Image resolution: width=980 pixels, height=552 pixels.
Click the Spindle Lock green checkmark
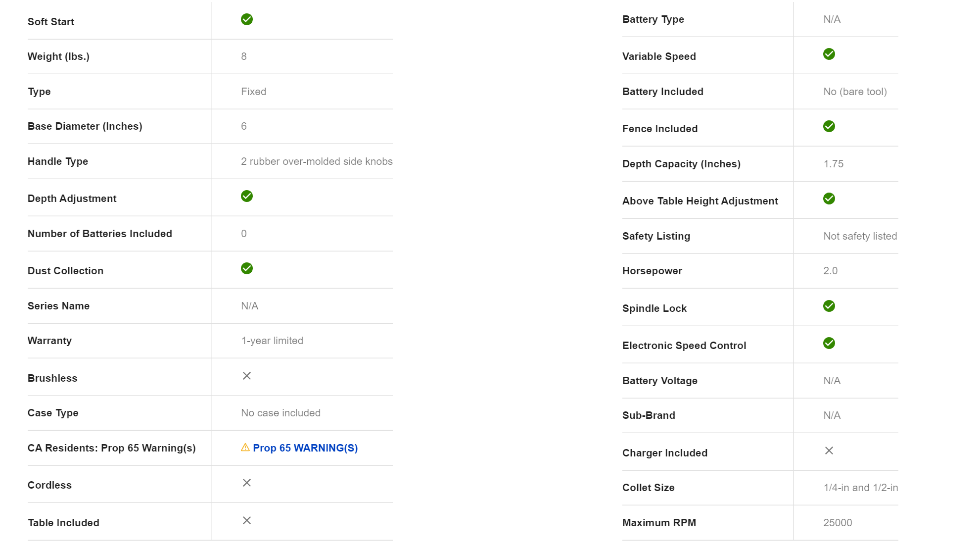(x=829, y=306)
